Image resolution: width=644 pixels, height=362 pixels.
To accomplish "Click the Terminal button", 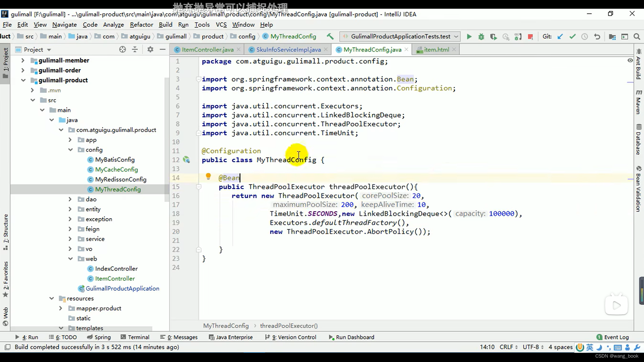I will click(x=139, y=337).
